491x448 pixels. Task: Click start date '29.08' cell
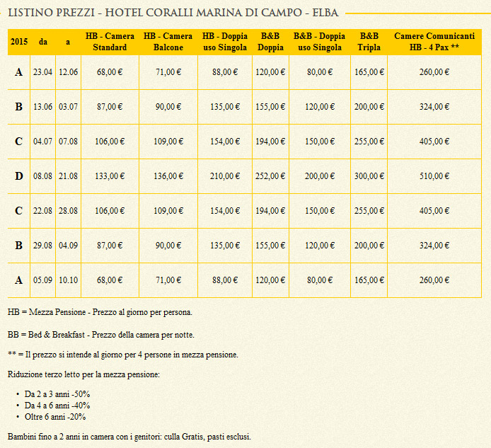click(43, 246)
